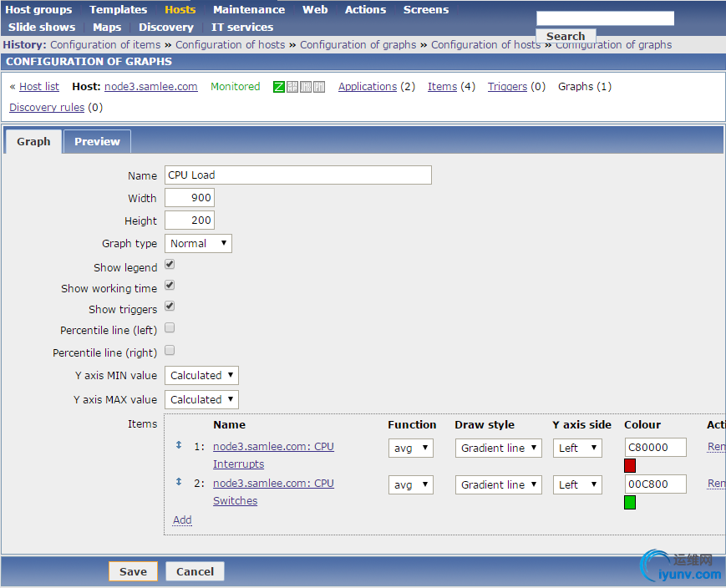
Task: Open the Function dropdown for CPU Interrupts
Action: pos(411,449)
